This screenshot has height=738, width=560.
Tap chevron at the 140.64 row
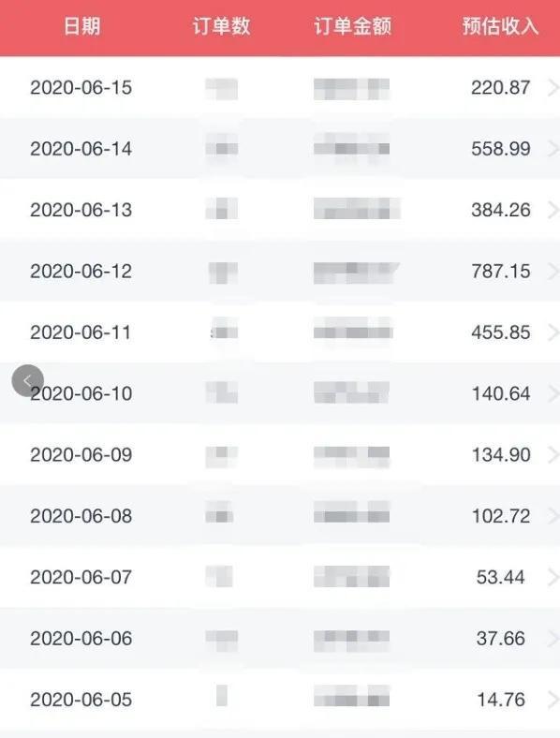tap(553, 393)
